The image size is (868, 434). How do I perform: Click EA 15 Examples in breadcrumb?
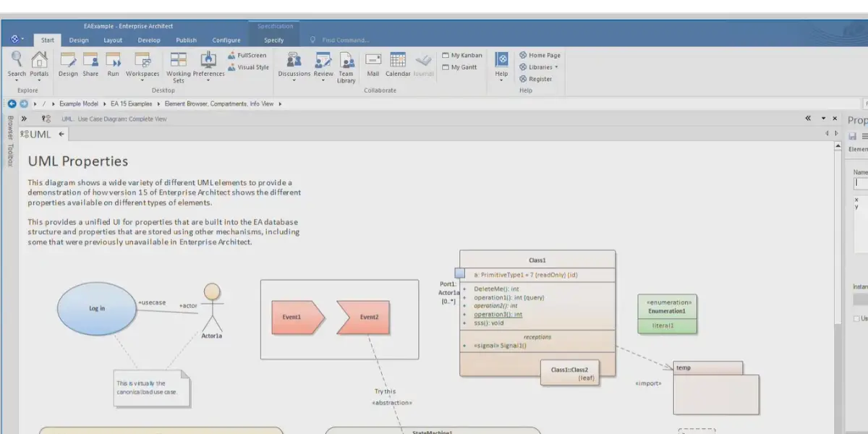[x=131, y=104]
